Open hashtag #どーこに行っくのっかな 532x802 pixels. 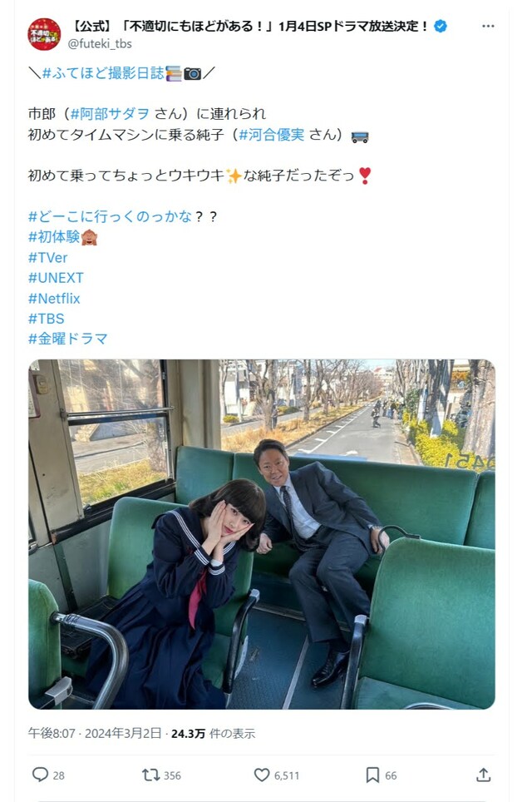click(x=110, y=216)
